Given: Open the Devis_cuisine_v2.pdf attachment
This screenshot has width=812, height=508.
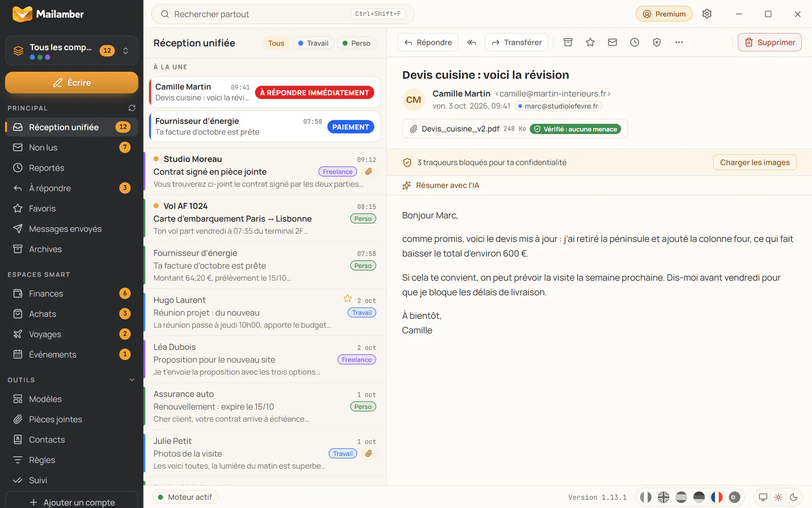Looking at the screenshot, I should pos(515,129).
